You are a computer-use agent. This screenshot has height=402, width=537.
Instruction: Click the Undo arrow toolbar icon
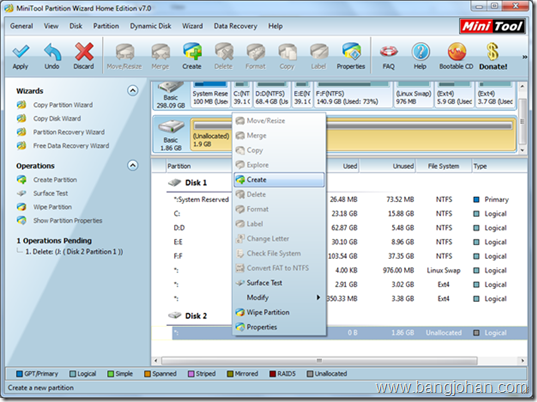(x=52, y=52)
